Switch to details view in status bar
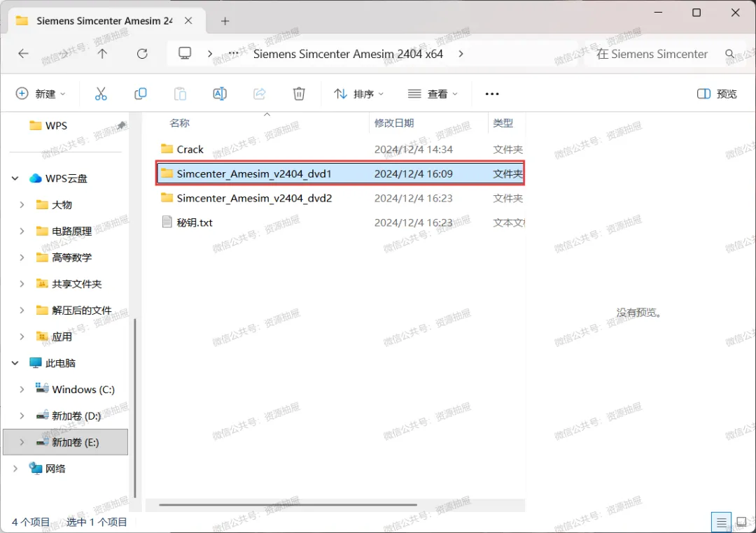756x533 pixels. (x=721, y=522)
